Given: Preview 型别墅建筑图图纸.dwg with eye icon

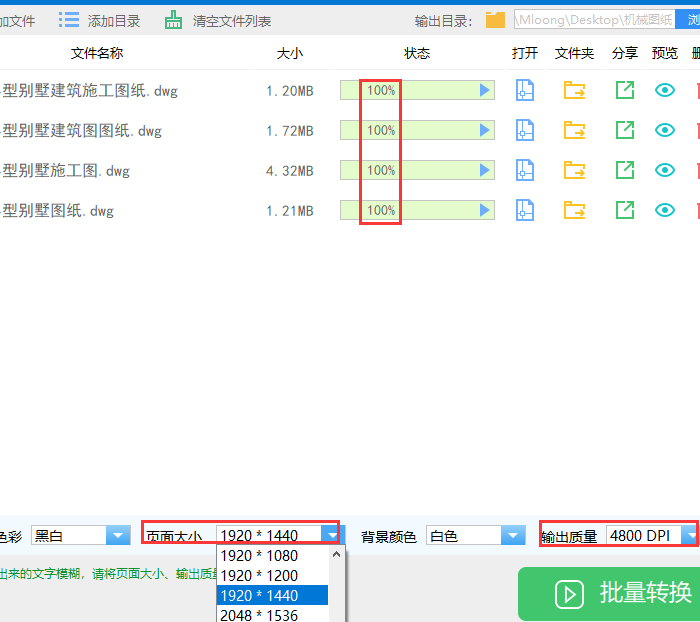Looking at the screenshot, I should pyautogui.click(x=665, y=130).
